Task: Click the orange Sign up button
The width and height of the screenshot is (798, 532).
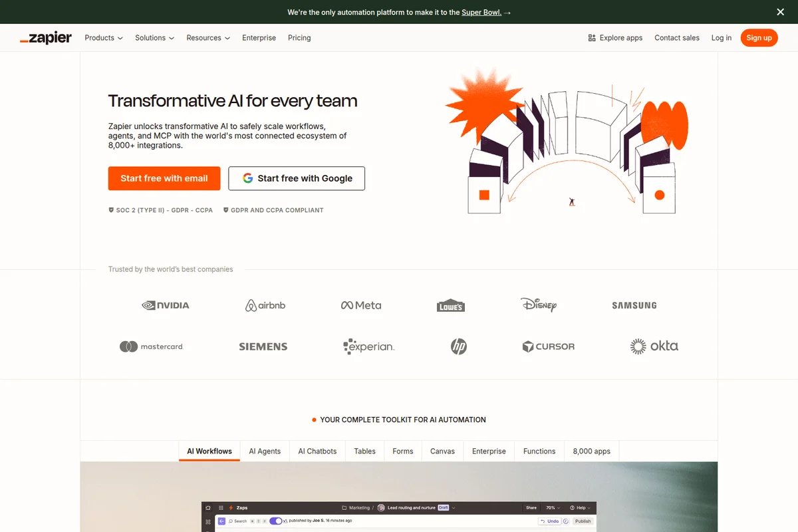Action: coord(759,38)
